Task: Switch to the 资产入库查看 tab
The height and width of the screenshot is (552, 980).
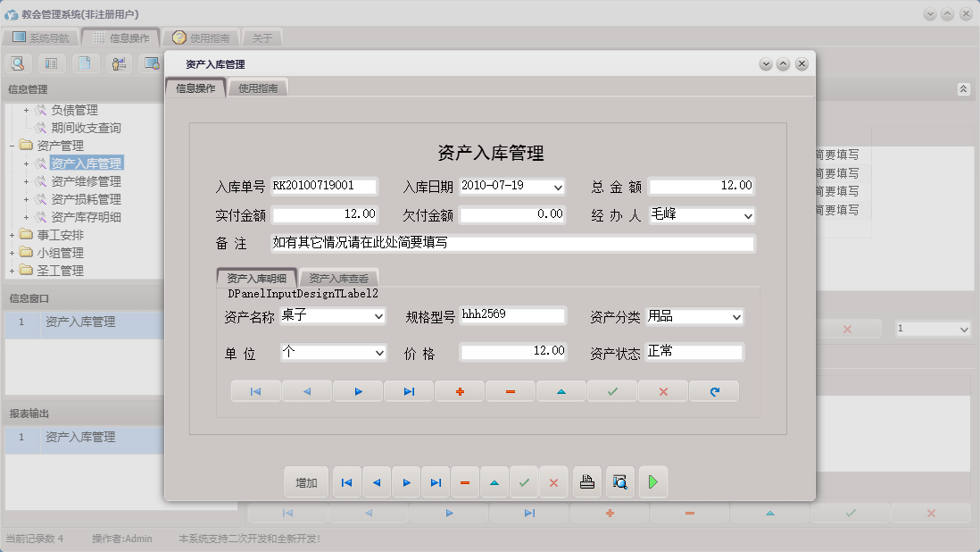Action: coord(340,278)
